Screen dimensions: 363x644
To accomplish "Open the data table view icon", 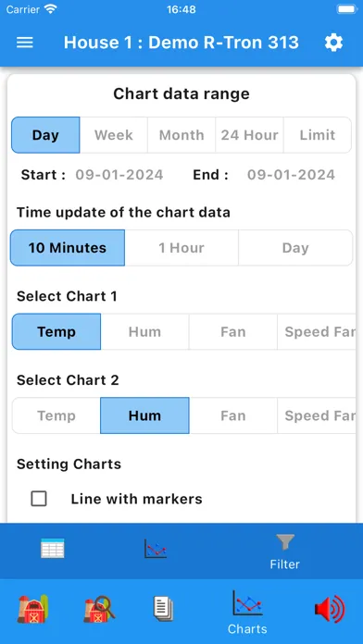I will click(x=53, y=548).
